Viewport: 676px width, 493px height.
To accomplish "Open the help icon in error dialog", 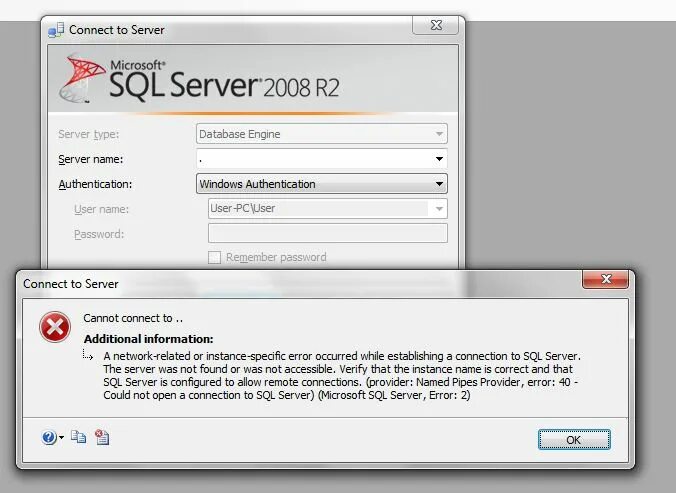I will click(x=48, y=437).
